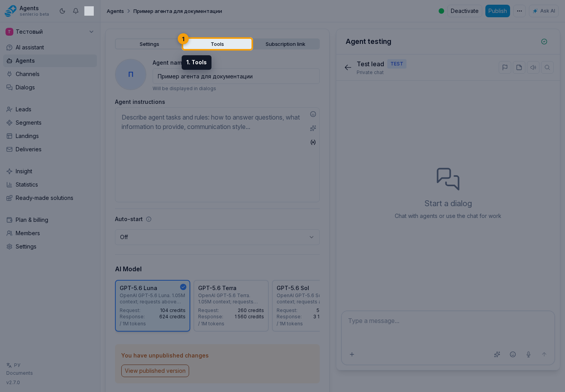This screenshot has height=392, width=565.
Task: Select the GPT-5.6 Terra model card
Action: coord(231,306)
